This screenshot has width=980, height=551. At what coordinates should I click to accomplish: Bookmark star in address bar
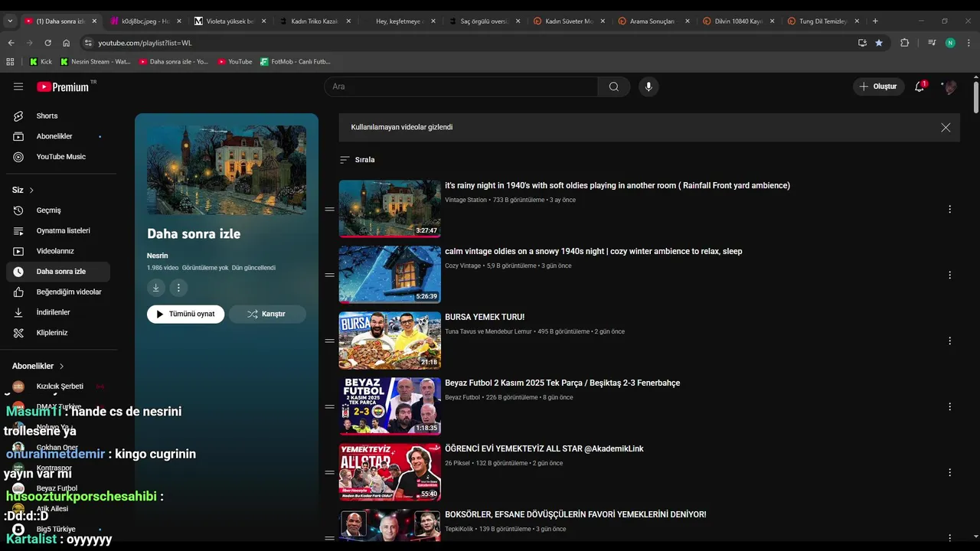coord(879,43)
